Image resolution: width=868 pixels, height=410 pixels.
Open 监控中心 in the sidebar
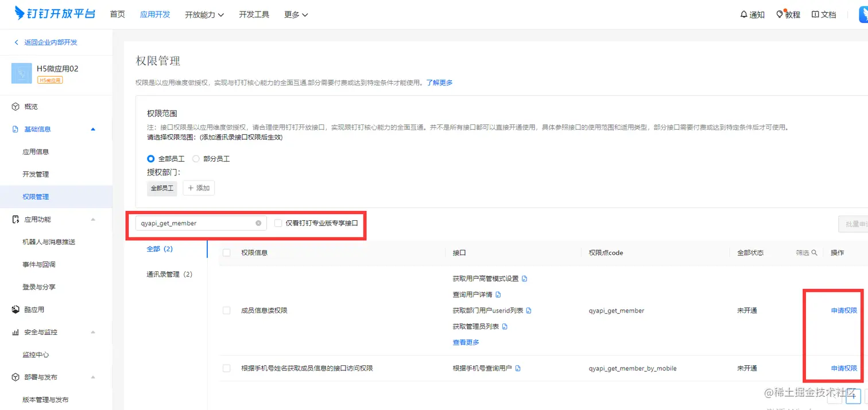(x=36, y=355)
